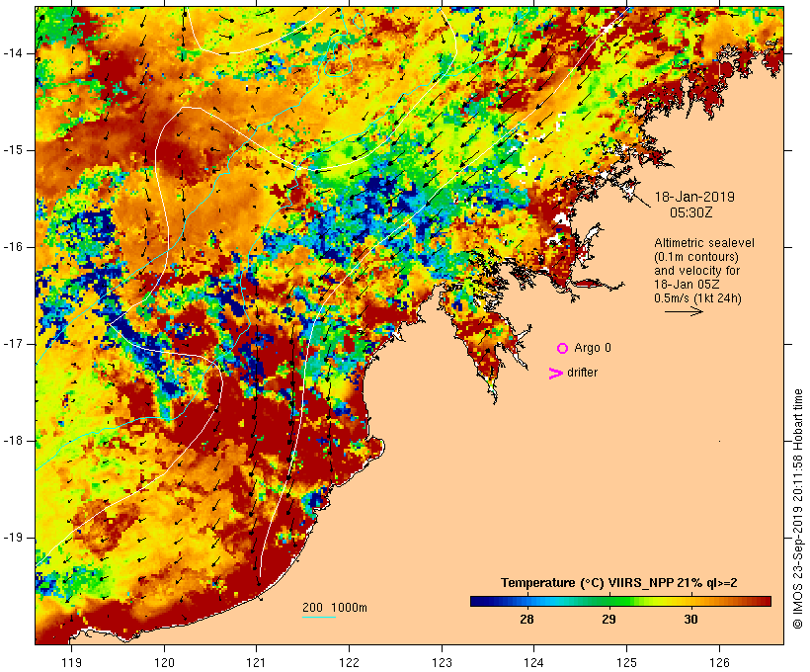
Task: Click the 'and velocity for' caption line
Action: [x=696, y=271]
